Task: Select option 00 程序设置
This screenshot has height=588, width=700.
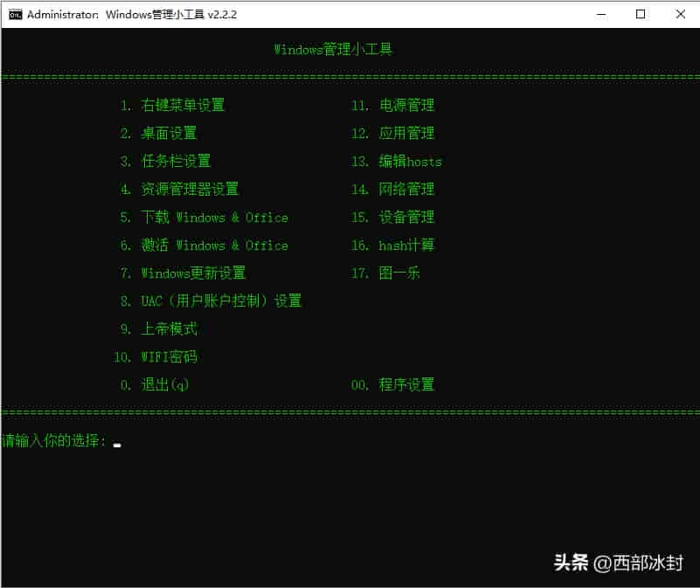Action: point(393,384)
